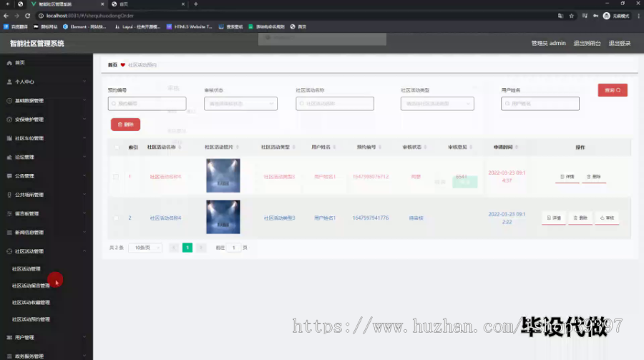644x360 pixels.
Task: Expand 社区车位管理 menu chevron
Action: tap(84, 139)
